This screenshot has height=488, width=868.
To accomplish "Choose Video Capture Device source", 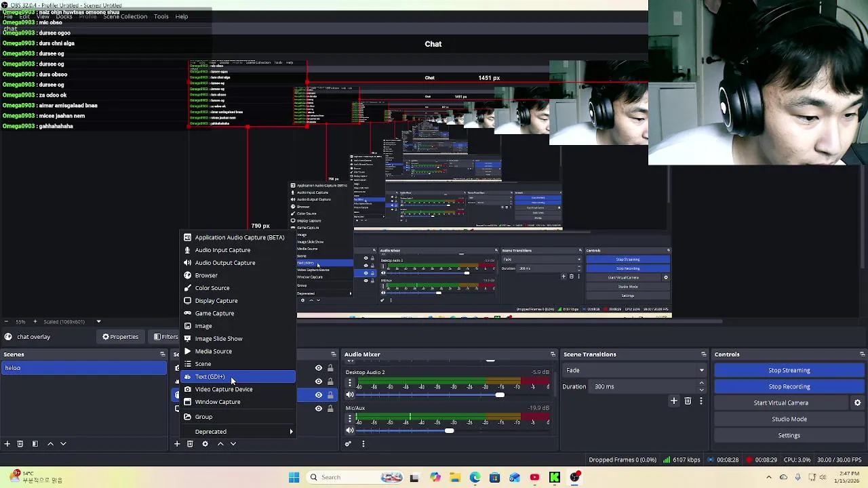I will coord(238,389).
